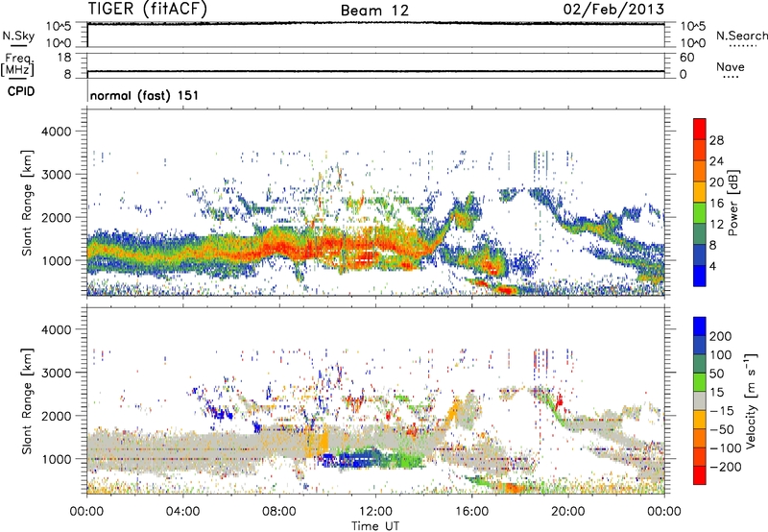Select Slant Range [km] label of velocity panel
The width and height of the screenshot is (768, 532).
click(27, 400)
